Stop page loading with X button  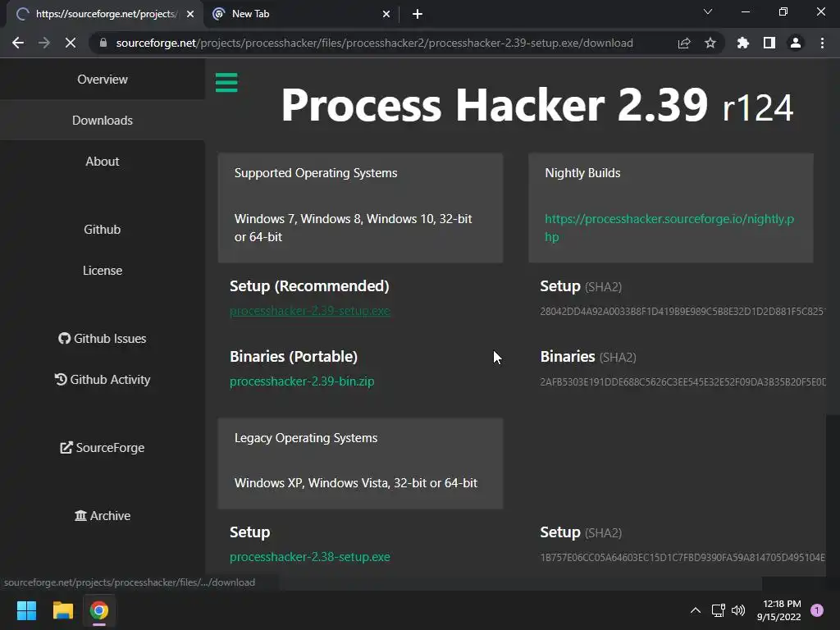71,43
